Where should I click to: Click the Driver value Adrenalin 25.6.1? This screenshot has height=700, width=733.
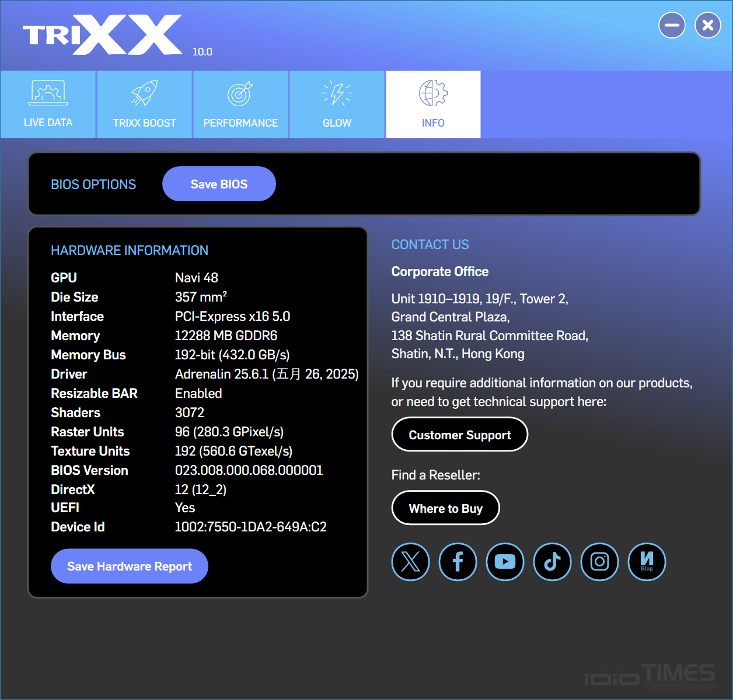coord(267,374)
